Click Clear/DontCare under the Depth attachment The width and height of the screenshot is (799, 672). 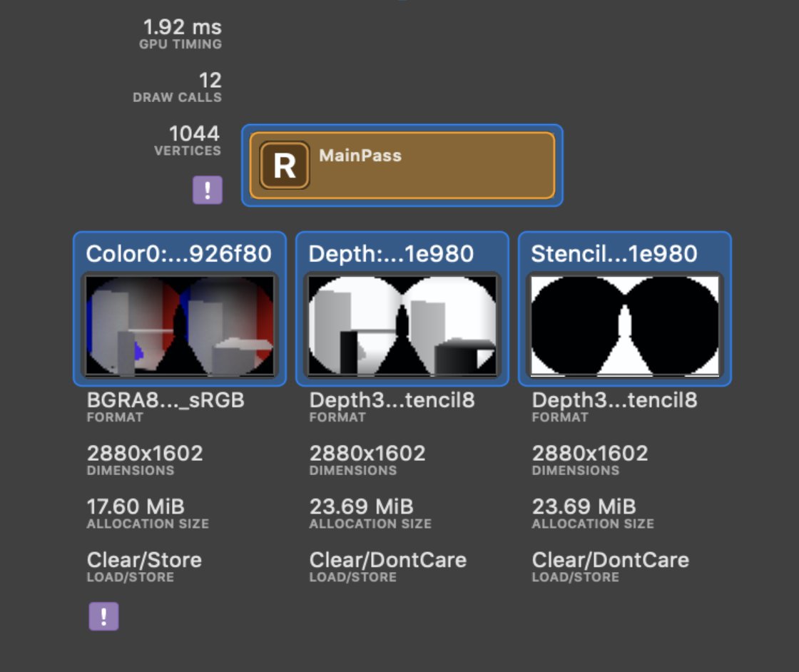[x=388, y=560]
